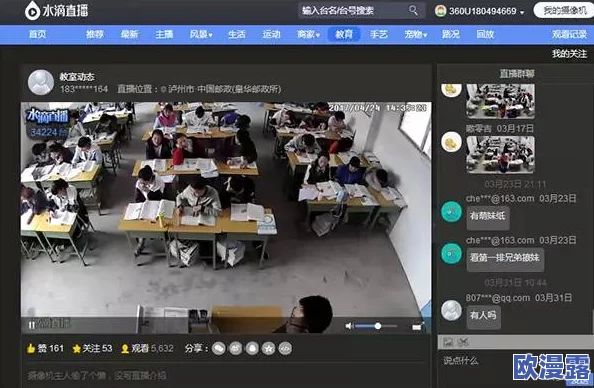This screenshot has width=594, height=388.
Task: Click the 807***@qq.com username
Action: coord(498,298)
